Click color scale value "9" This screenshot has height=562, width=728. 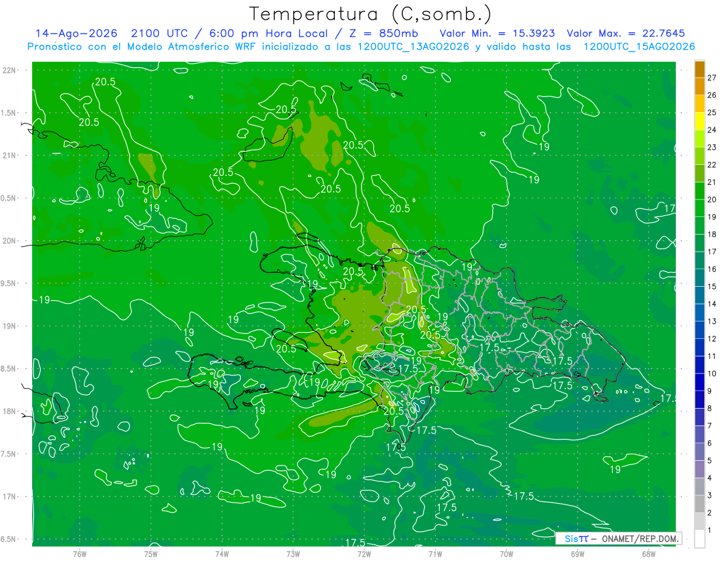(710, 391)
